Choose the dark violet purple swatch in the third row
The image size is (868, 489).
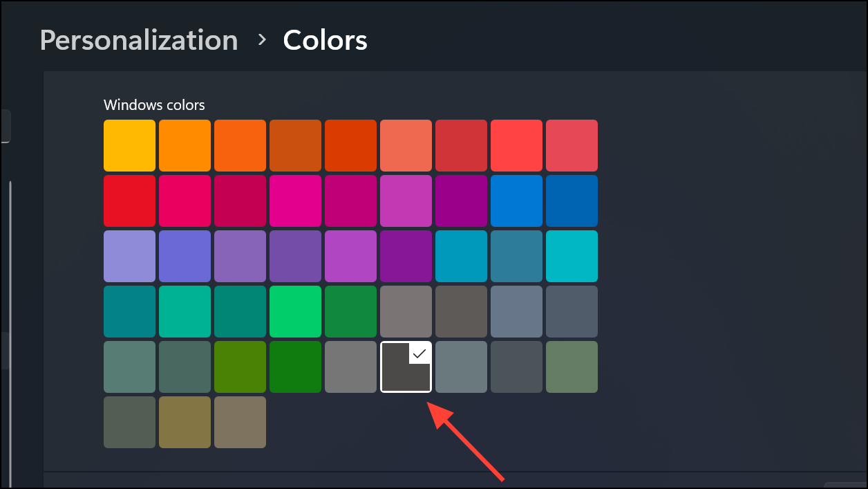click(x=406, y=256)
